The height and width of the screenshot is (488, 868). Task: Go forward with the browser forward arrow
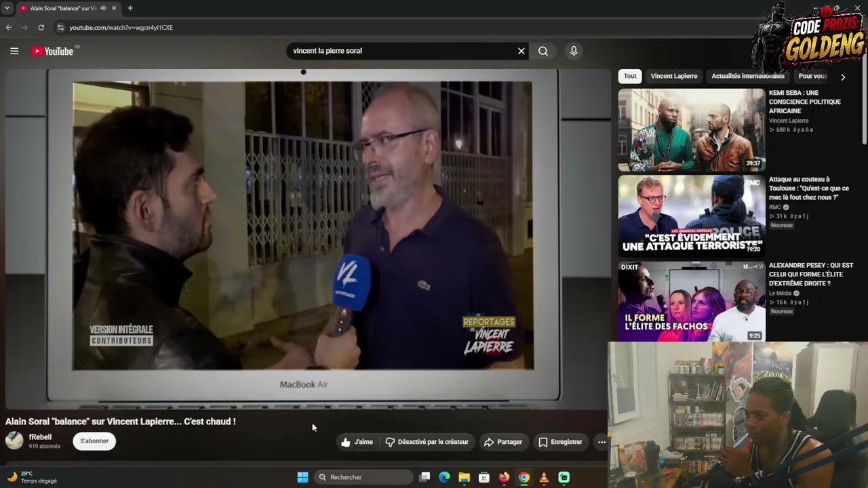click(25, 27)
